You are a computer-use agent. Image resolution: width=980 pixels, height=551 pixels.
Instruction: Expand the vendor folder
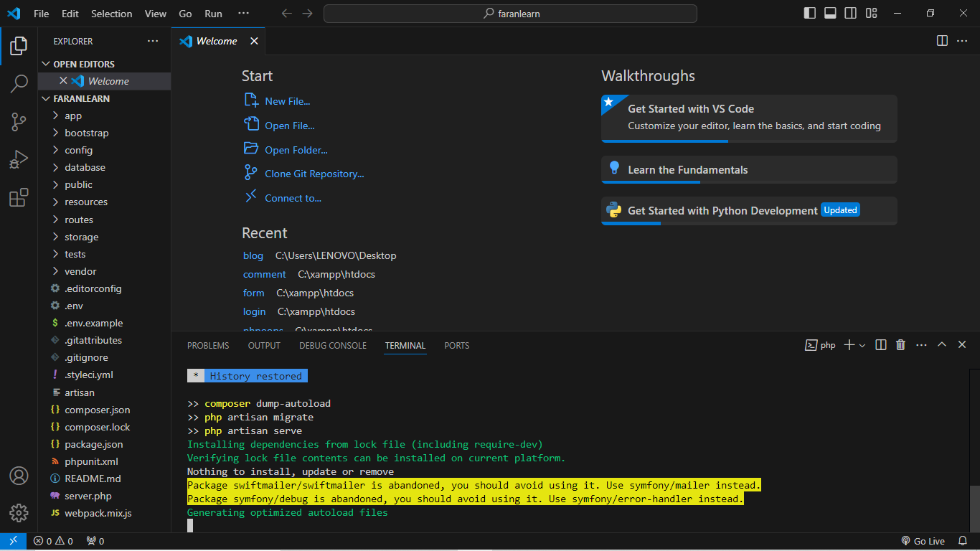(104, 271)
